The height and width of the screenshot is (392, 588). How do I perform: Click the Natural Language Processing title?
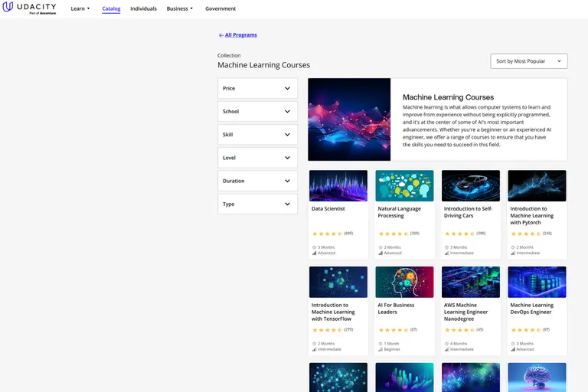point(400,212)
